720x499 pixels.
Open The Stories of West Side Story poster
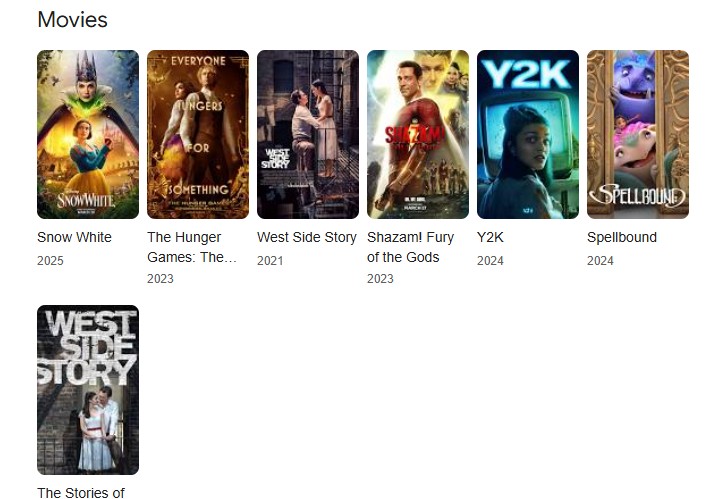click(x=88, y=390)
